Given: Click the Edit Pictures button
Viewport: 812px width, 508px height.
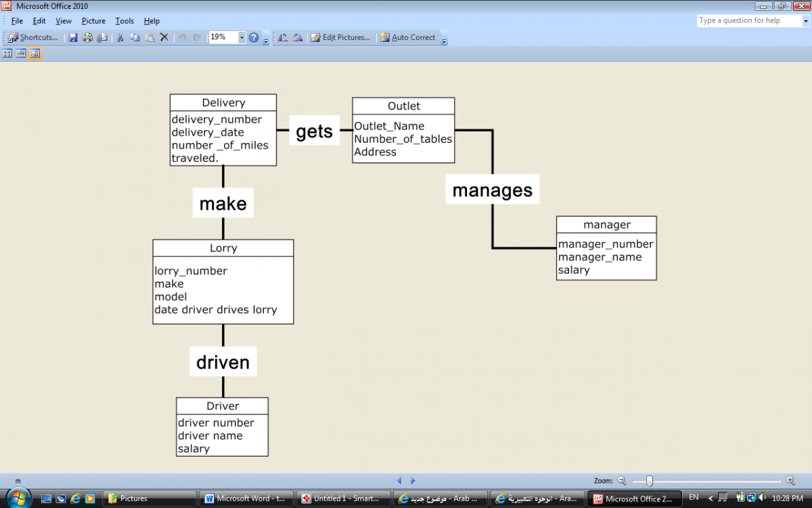Looking at the screenshot, I should (340, 38).
